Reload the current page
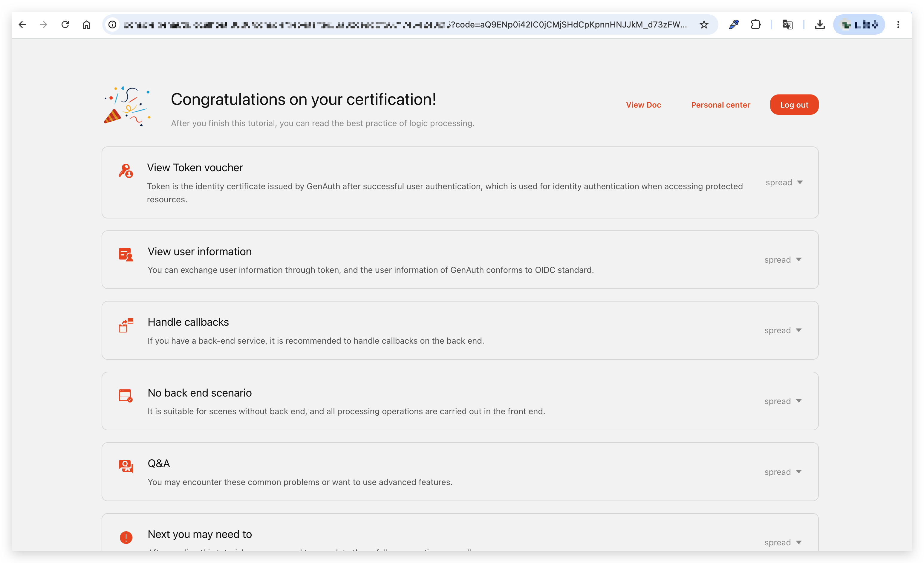The image size is (924, 563). click(65, 25)
